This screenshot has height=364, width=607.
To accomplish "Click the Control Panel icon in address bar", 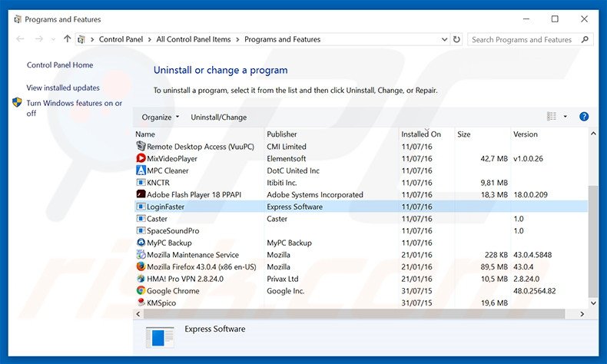I will click(81, 39).
